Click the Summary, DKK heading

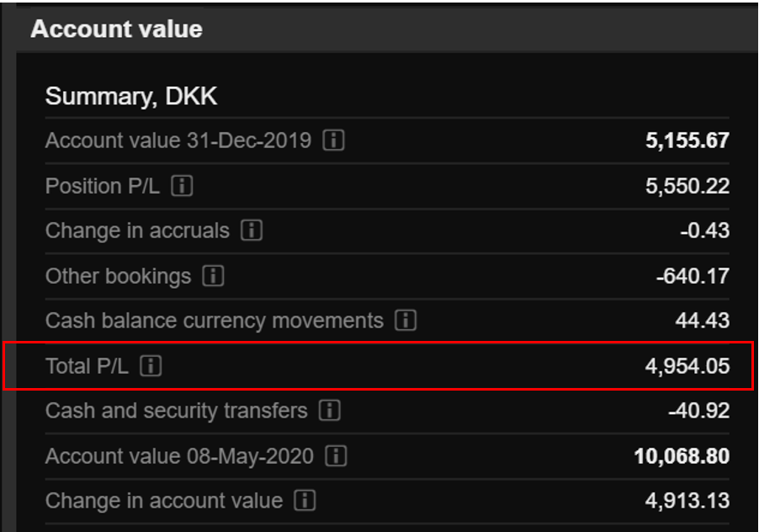coord(131,95)
